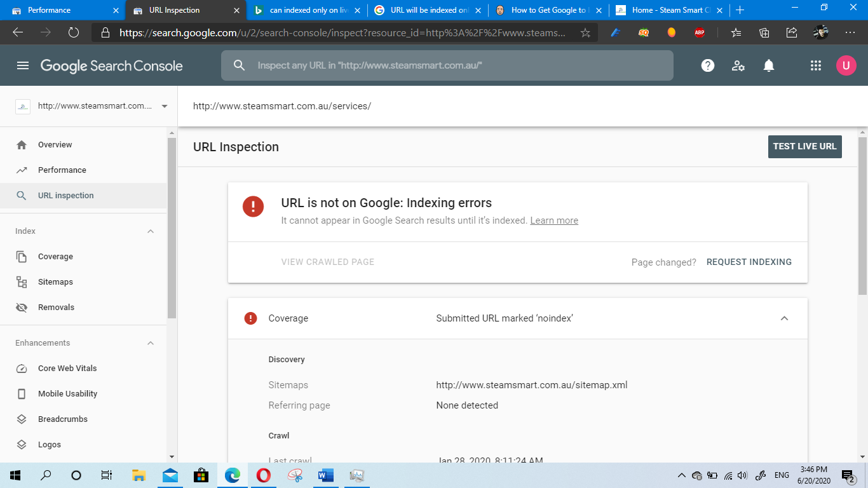
Task: Click the Overview home icon
Action: click(x=22, y=145)
